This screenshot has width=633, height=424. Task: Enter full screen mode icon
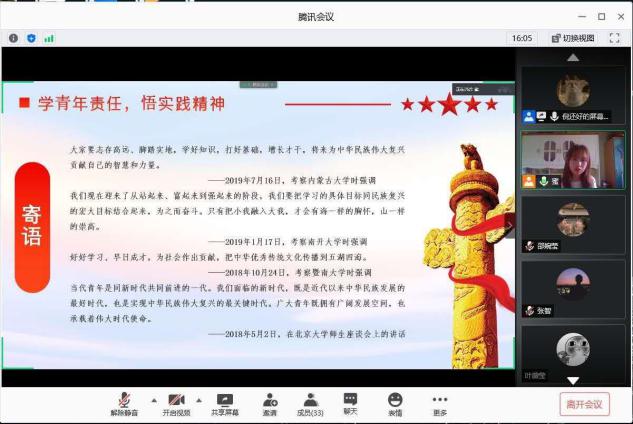pyautogui.click(x=615, y=38)
